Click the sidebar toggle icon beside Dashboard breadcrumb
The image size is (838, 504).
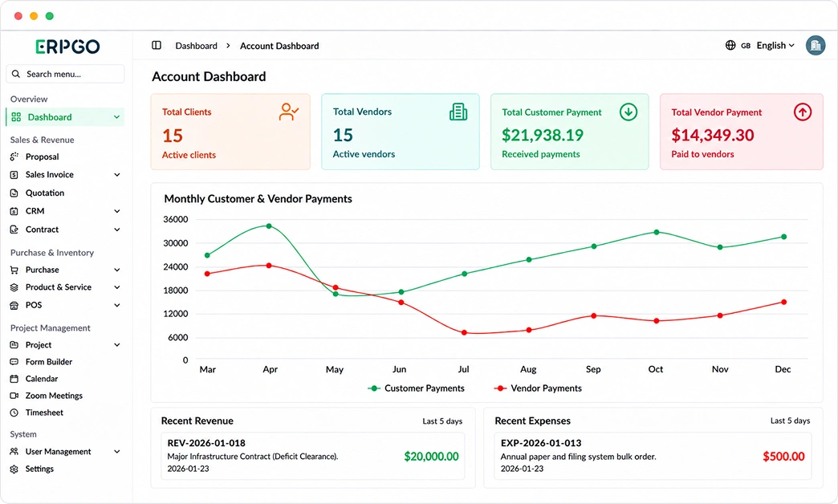tap(157, 46)
